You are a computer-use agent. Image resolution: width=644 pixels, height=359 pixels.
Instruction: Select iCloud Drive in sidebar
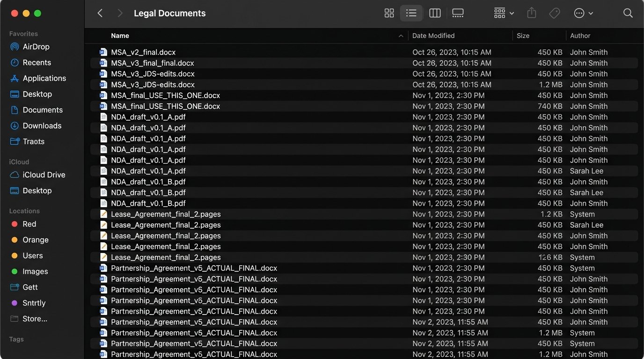click(44, 175)
